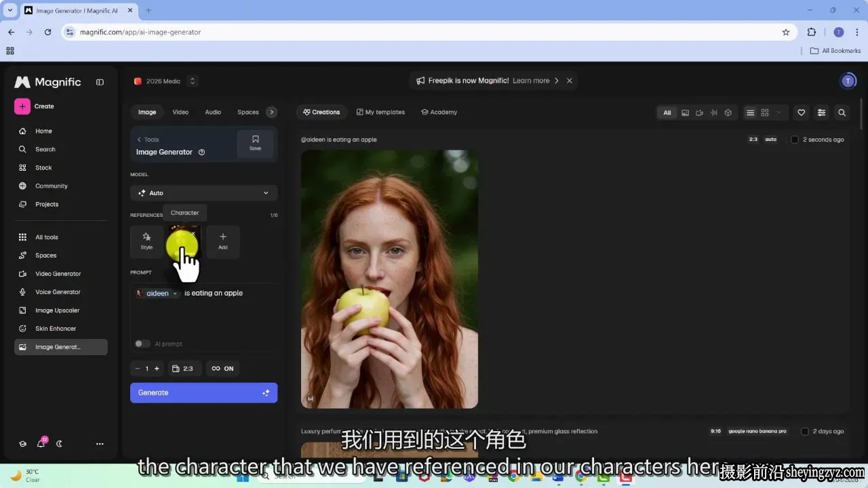Viewport: 868px width, 488px height.
Task: Bookmark this page with the star
Action: pos(786,32)
